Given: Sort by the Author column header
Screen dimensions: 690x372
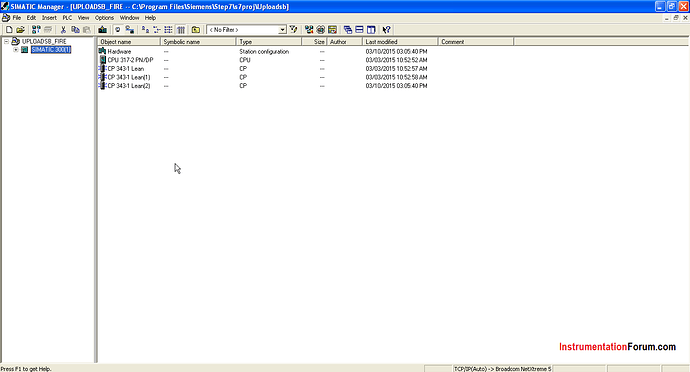Looking at the screenshot, I should tap(345, 42).
